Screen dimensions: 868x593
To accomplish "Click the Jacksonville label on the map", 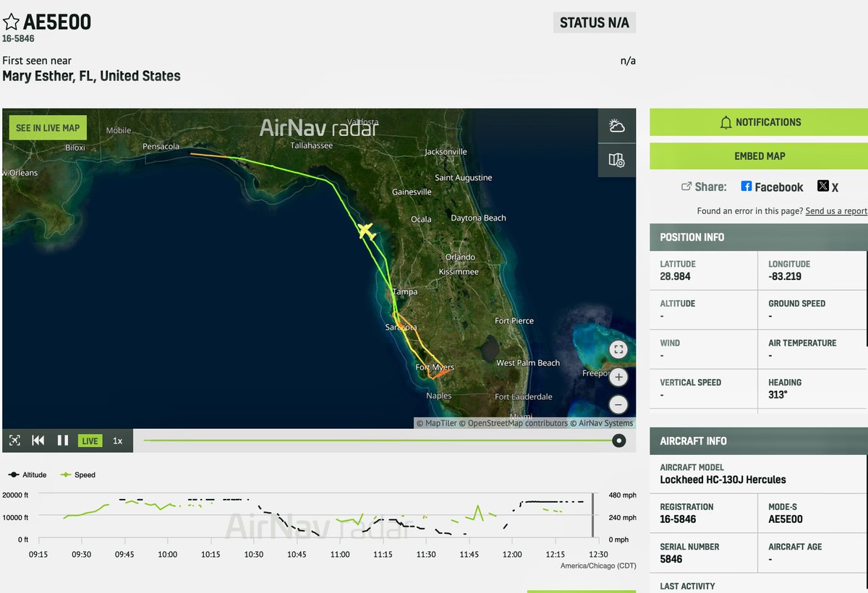I will click(446, 152).
